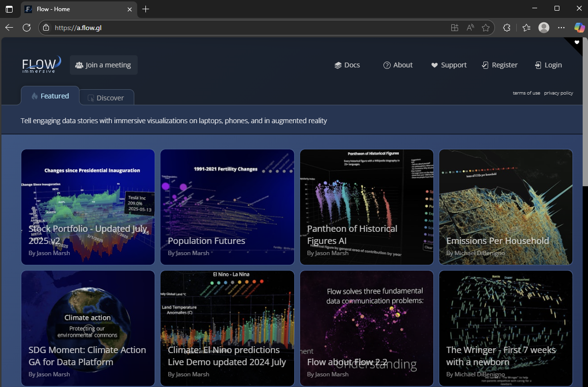Open the SDG Moment: Climate Action card
The height and width of the screenshot is (387, 588).
[88, 328]
